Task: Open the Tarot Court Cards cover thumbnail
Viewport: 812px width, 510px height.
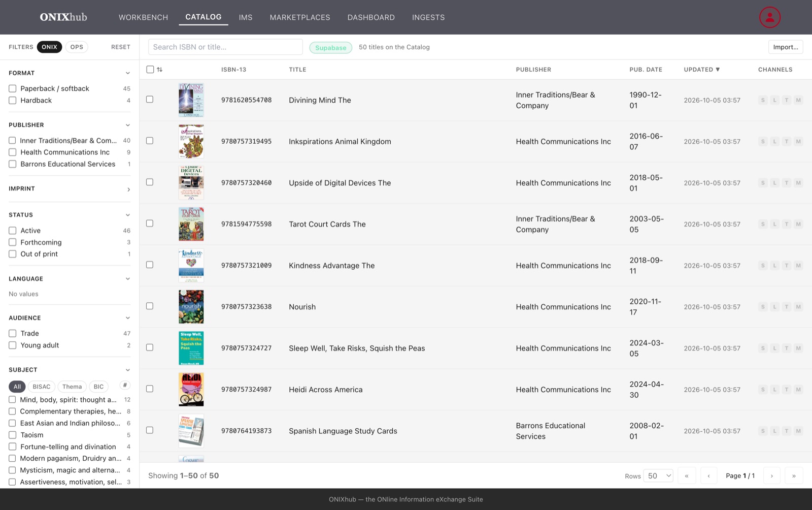Action: (191, 224)
